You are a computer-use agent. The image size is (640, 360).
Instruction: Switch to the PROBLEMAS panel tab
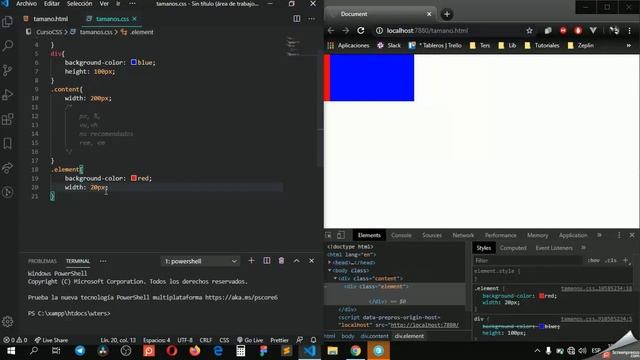[42, 261]
